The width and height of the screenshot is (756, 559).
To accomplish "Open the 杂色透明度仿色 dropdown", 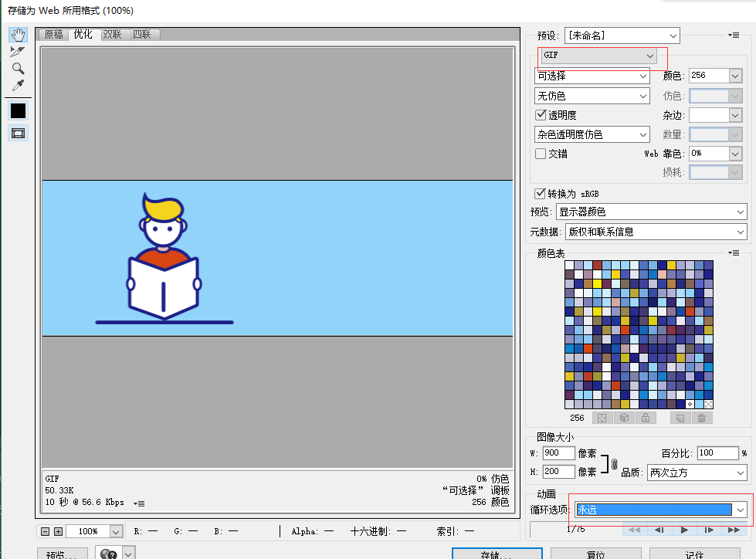I will click(592, 134).
